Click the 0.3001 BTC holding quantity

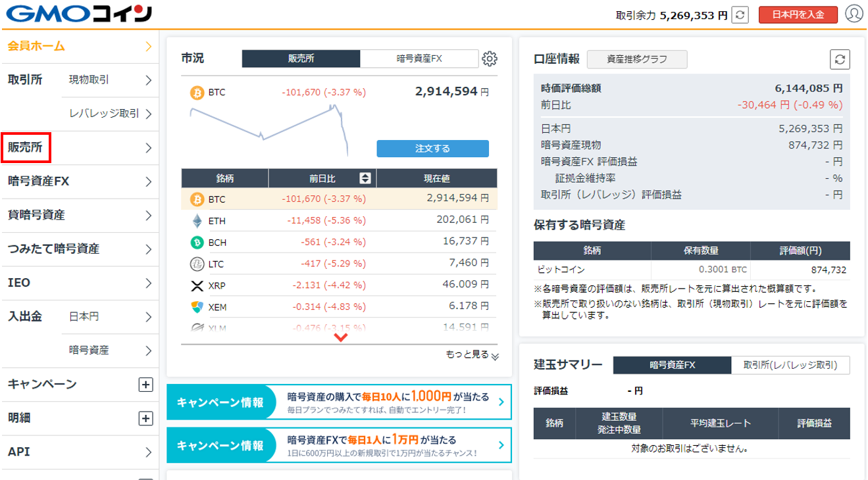pos(723,270)
